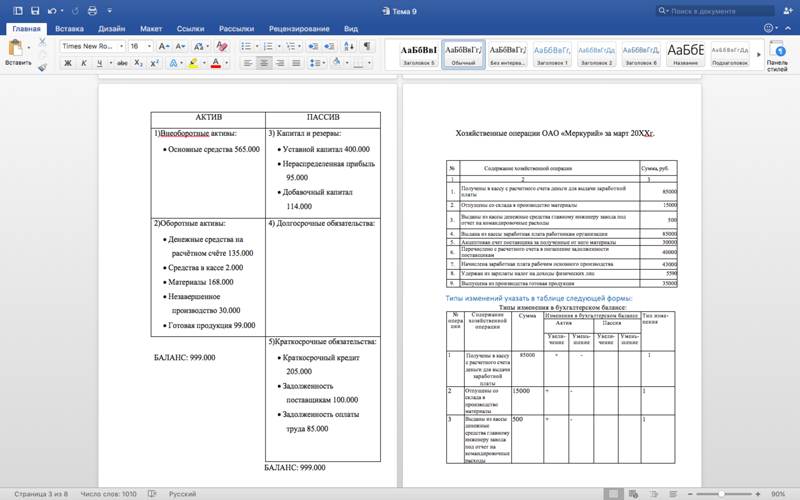Click the Вставить paste button
This screenshot has width=800, height=500.
(17, 53)
